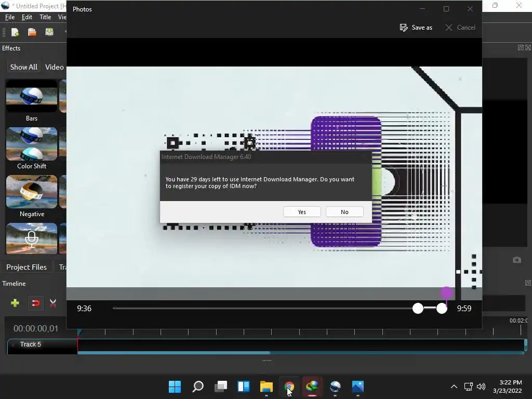The width and height of the screenshot is (532, 399).
Task: Click the Timeline panel title
Action: pos(14,283)
